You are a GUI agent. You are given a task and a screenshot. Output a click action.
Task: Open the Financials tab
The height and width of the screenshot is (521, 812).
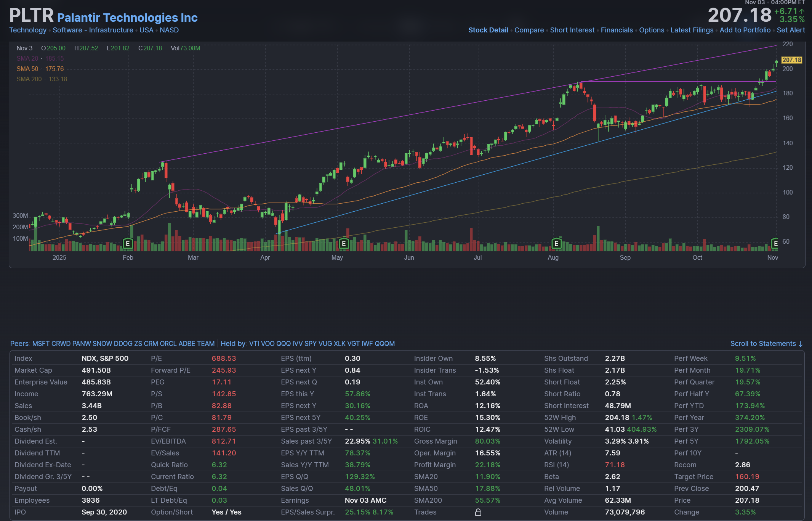[617, 30]
